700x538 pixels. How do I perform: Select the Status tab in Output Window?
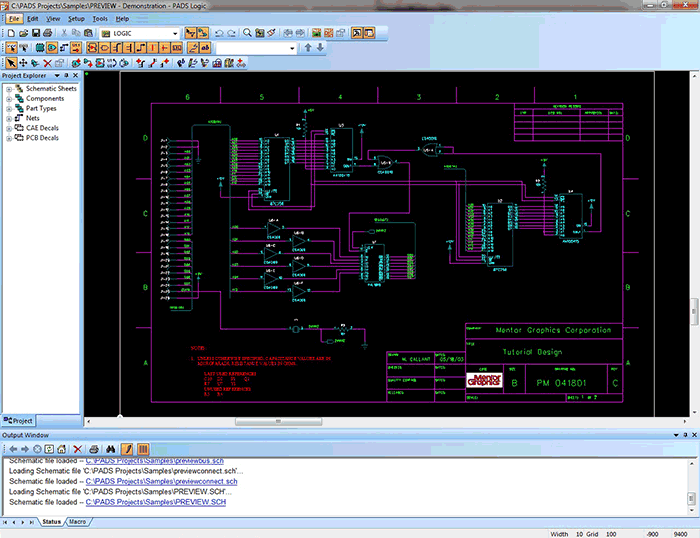click(51, 521)
